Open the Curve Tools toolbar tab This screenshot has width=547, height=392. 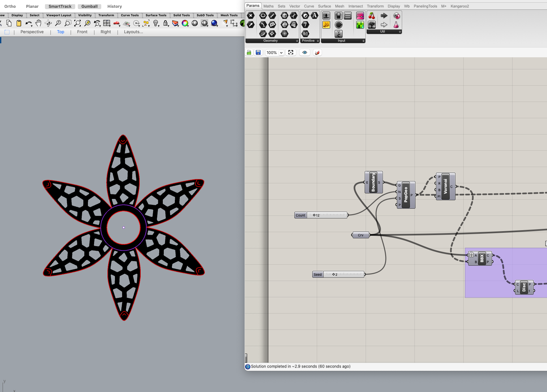point(130,15)
